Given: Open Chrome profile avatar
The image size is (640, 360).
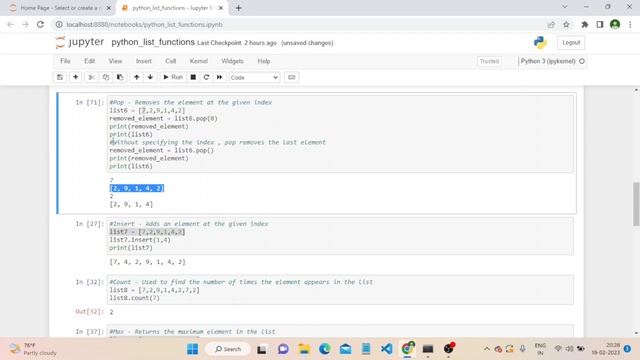Looking at the screenshot, I should point(615,24).
